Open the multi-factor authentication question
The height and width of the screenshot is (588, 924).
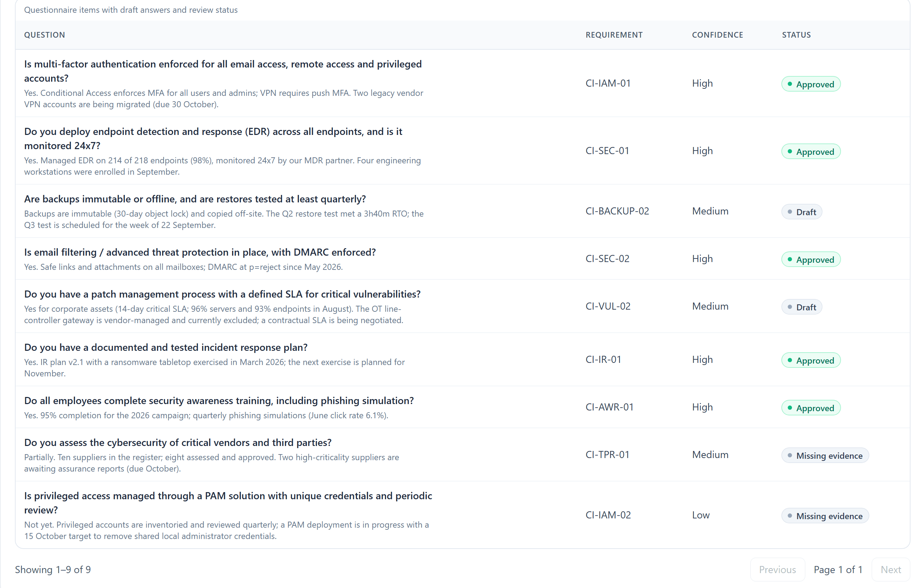223,71
